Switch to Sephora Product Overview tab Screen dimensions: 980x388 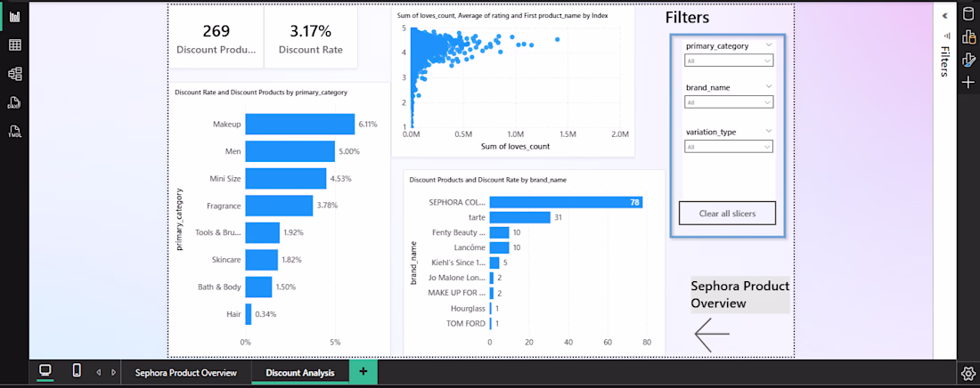[x=186, y=373]
